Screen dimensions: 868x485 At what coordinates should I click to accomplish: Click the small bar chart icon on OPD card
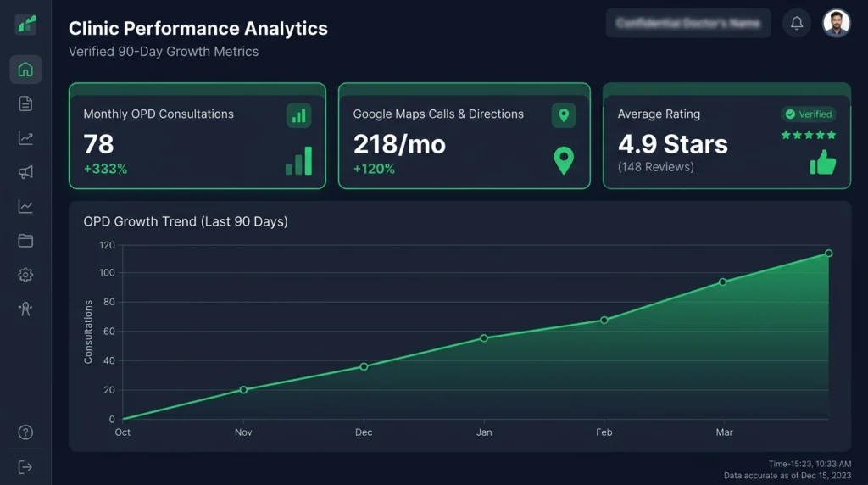coord(299,115)
